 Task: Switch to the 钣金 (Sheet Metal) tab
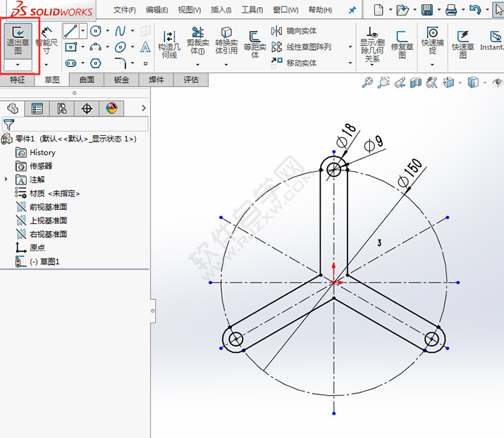click(x=121, y=80)
